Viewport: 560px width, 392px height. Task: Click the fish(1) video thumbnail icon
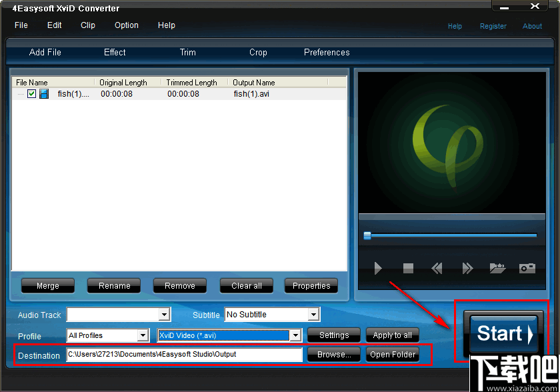[44, 94]
